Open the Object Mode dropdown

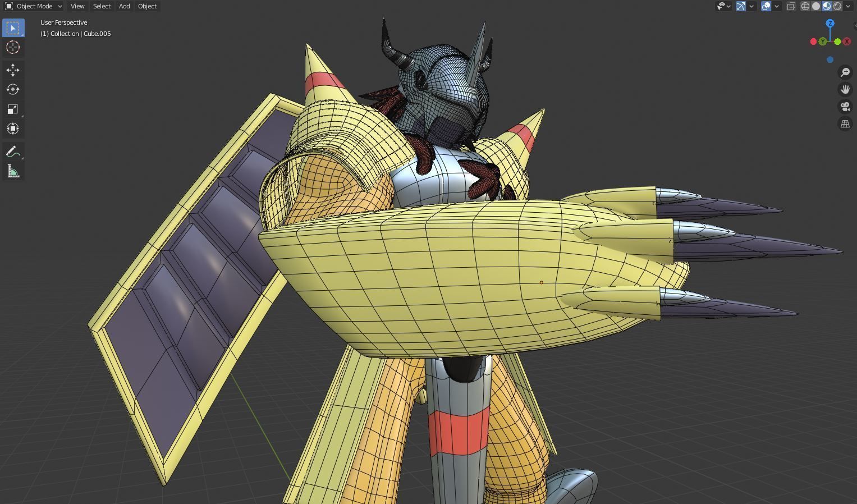click(33, 6)
